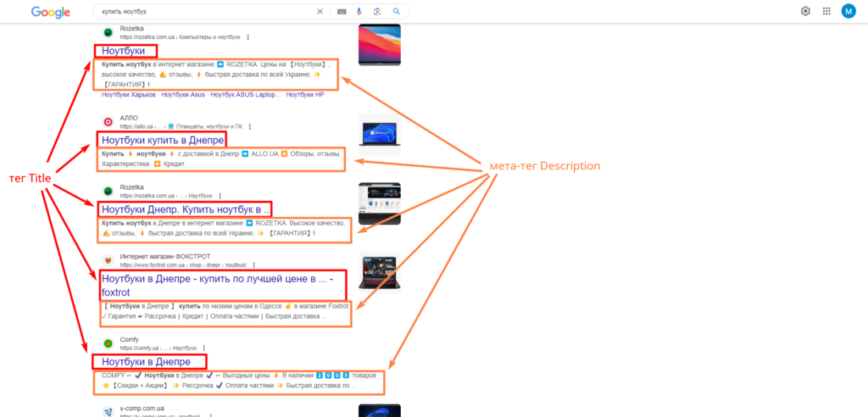The height and width of the screenshot is (417, 868).
Task: Open the settings gear icon
Action: (x=805, y=11)
